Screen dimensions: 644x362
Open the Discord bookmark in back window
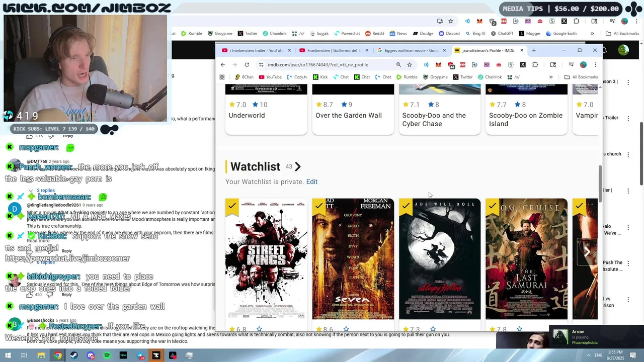coord(449,34)
